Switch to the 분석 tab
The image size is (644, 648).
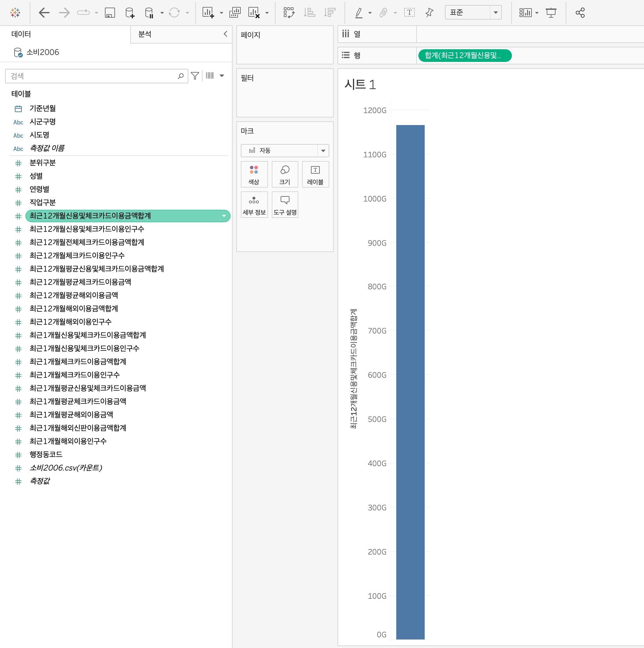coord(145,34)
